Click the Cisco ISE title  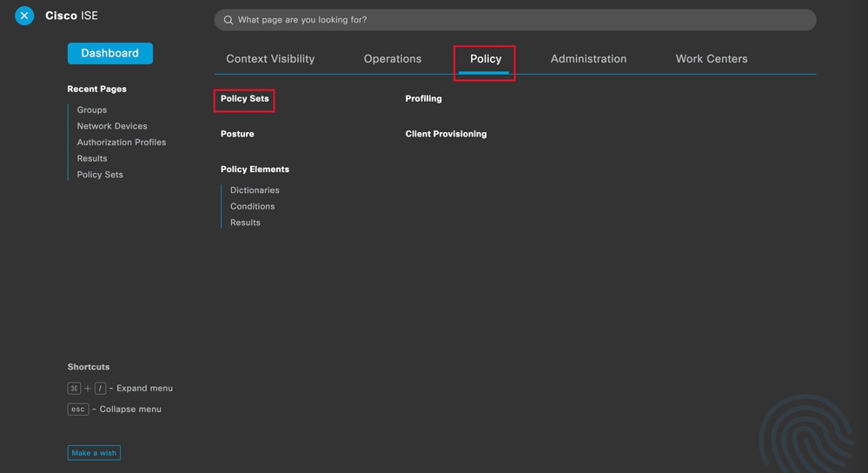click(x=71, y=16)
